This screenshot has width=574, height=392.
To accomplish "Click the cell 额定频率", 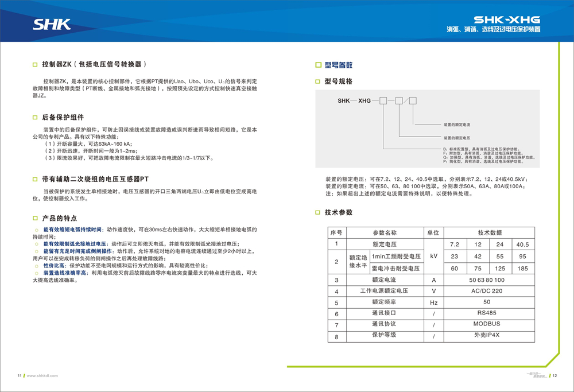I will (384, 302).
